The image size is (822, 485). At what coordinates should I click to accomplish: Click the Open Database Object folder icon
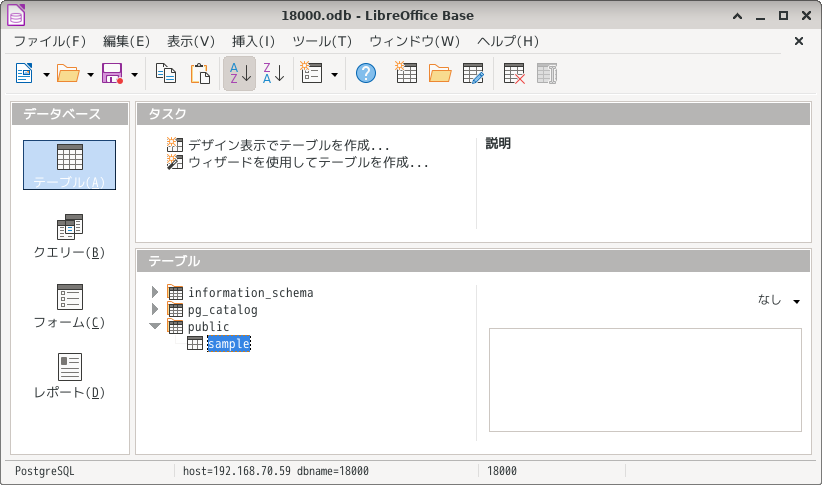tap(440, 73)
